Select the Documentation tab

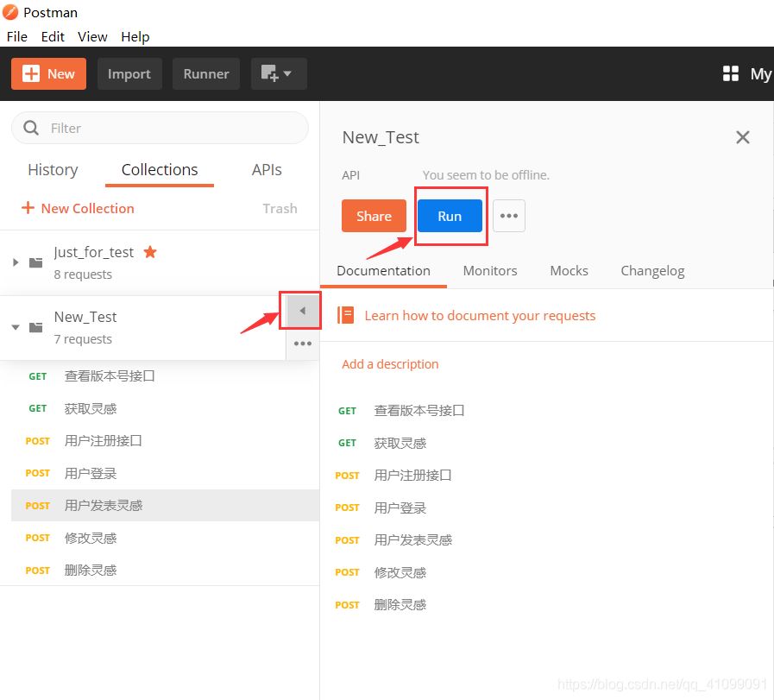click(x=383, y=271)
